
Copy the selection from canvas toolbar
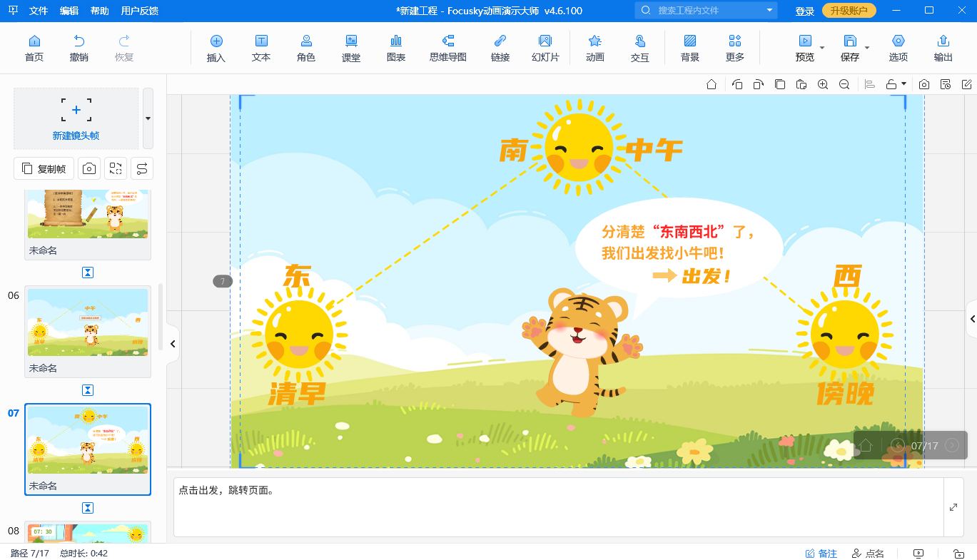[780, 84]
